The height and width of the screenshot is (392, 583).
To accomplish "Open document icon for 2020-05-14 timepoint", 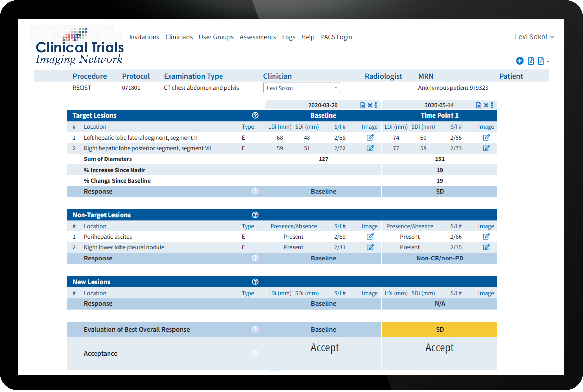I will (x=478, y=105).
